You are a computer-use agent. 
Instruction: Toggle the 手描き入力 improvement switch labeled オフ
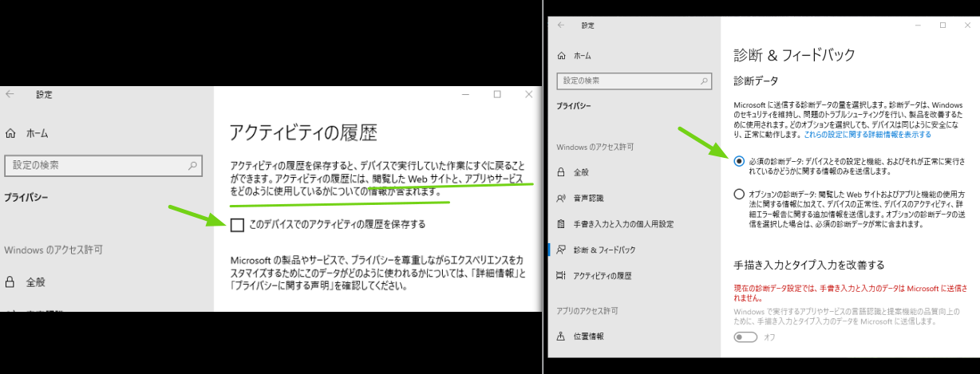click(745, 337)
